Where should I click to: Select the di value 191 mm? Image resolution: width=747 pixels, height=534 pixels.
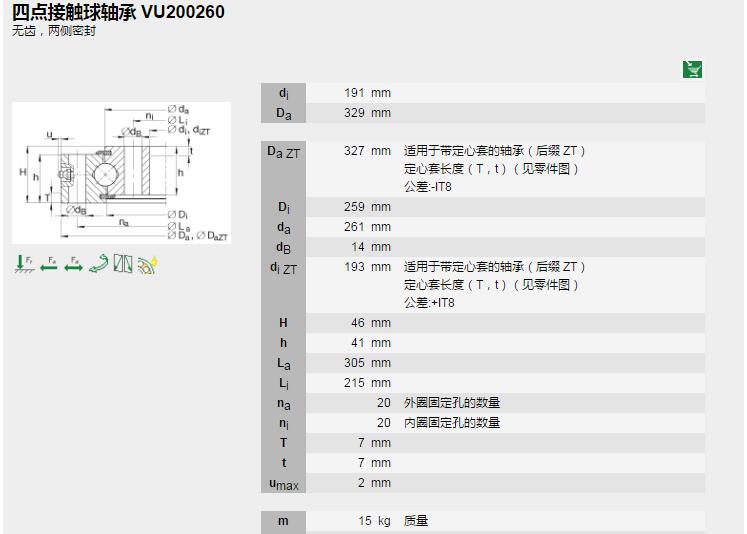[x=367, y=93]
